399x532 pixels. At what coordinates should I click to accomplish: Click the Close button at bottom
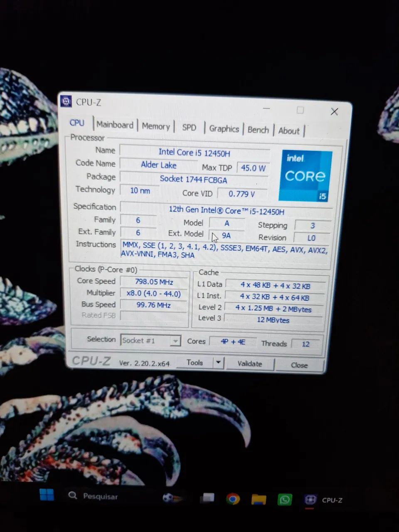(x=299, y=365)
